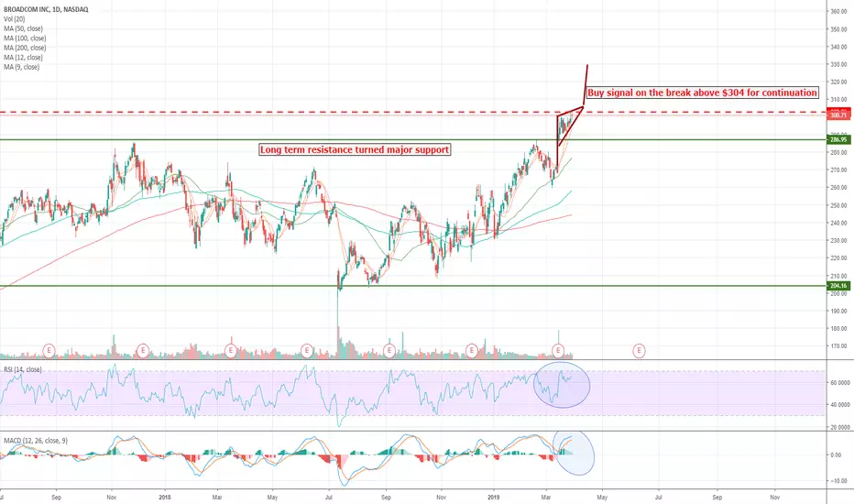
Task: Select the earnings E marker of June 2018
Action: click(x=307, y=350)
